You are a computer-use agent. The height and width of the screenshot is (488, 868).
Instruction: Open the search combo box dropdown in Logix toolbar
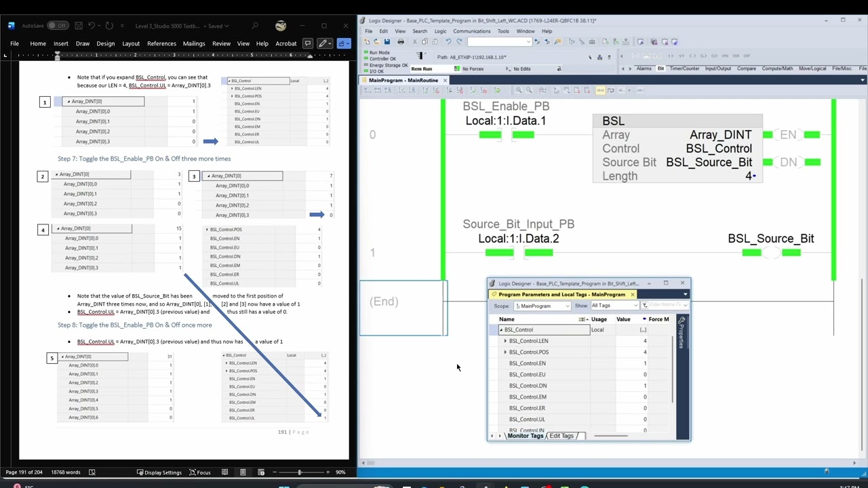pos(528,41)
